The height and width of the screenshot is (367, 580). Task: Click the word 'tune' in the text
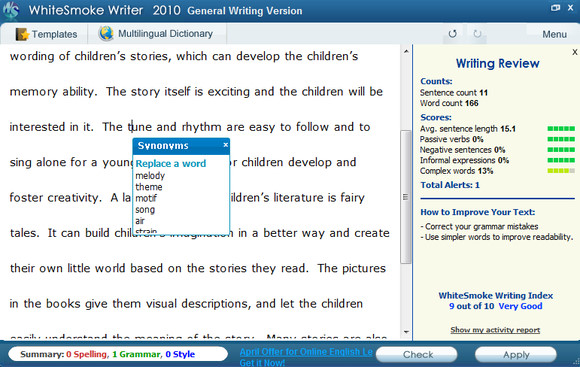pyautogui.click(x=139, y=127)
